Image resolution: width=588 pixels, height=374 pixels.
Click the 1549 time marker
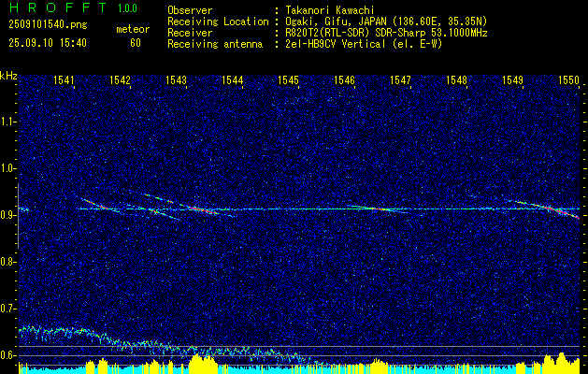[x=512, y=79]
